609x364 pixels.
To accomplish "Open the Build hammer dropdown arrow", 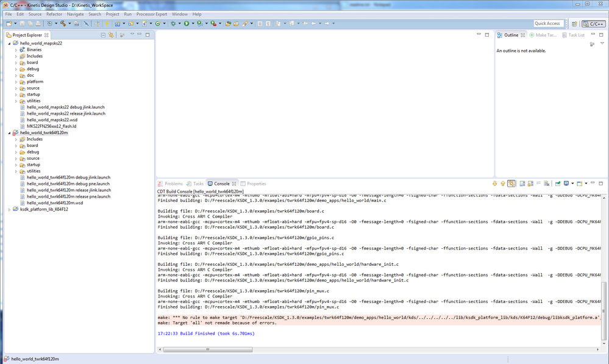I will pyautogui.click(x=69, y=23).
